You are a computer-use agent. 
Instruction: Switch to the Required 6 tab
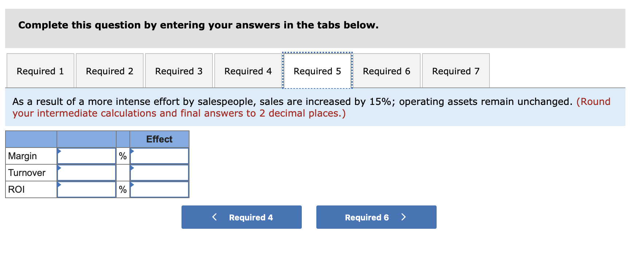pyautogui.click(x=387, y=71)
